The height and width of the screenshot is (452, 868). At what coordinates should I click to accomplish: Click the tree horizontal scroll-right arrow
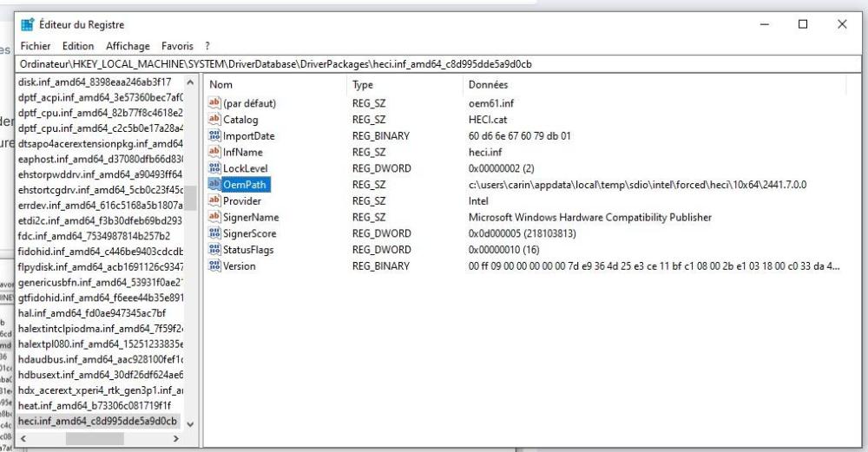(x=176, y=438)
